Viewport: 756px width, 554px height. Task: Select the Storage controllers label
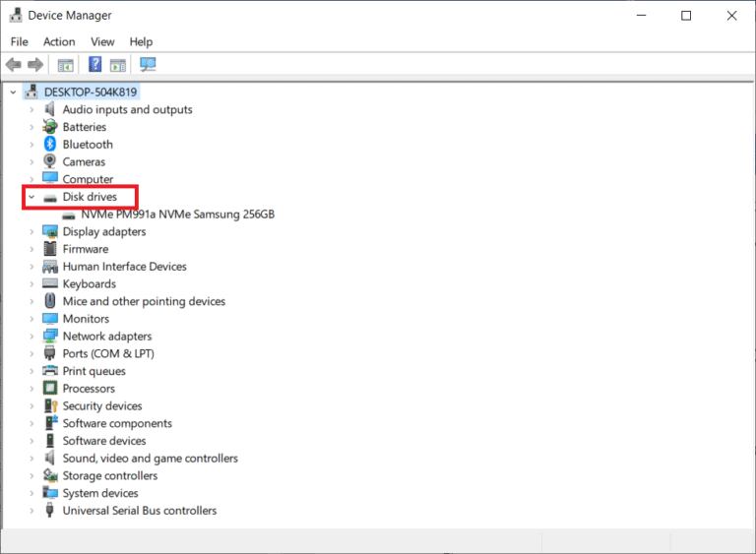[x=110, y=475]
